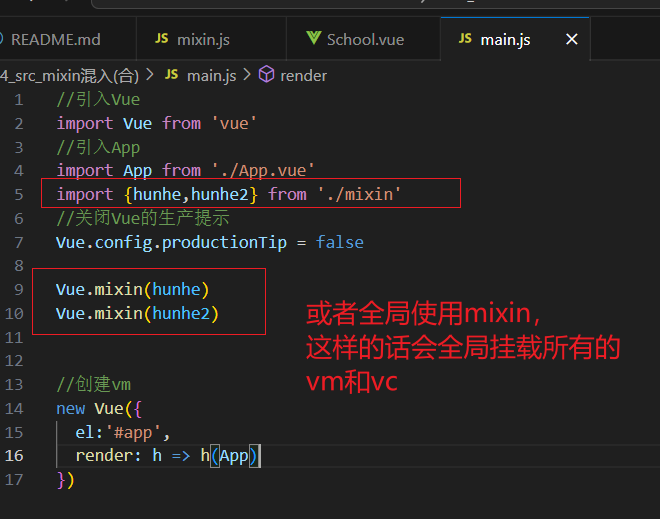The width and height of the screenshot is (660, 519).
Task: Click the JS icon in the breadcrumb bar
Action: [171, 75]
